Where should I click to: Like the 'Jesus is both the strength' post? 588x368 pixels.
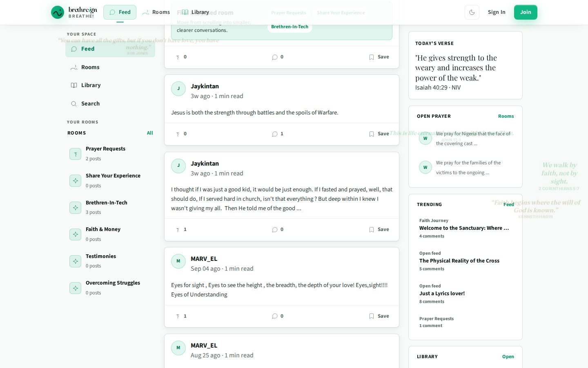[181, 134]
